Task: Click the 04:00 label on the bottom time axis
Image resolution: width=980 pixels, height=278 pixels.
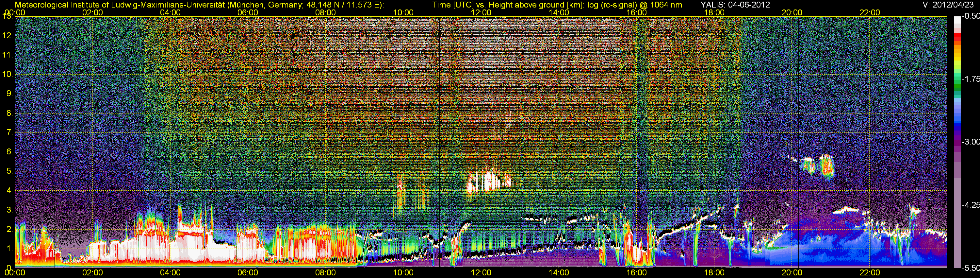Action: (x=170, y=273)
